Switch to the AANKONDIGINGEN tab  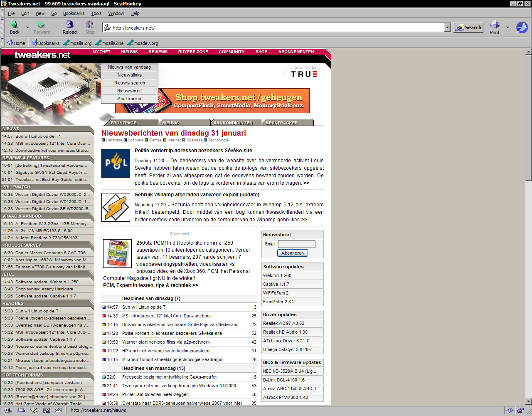[x=236, y=123]
